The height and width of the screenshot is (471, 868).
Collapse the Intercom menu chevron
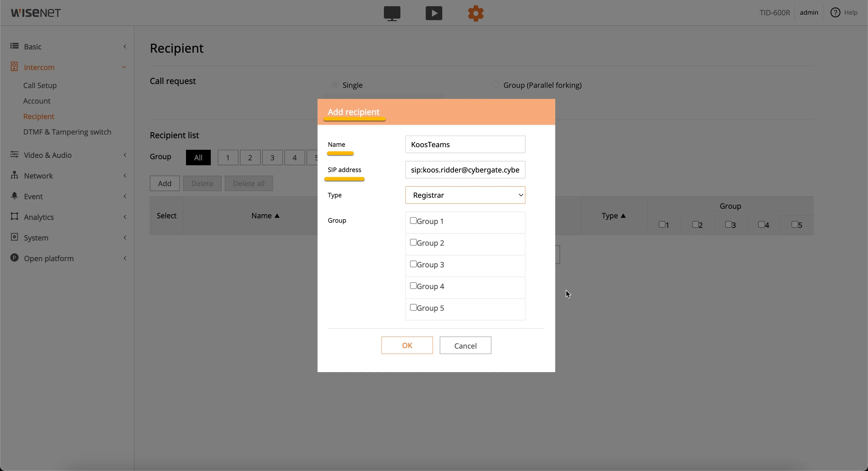point(124,67)
